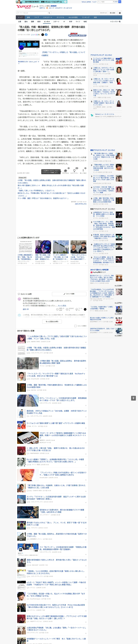React with 新しい視点 exclamation icon
Screen dimensions: 138x644
coord(83,171)
